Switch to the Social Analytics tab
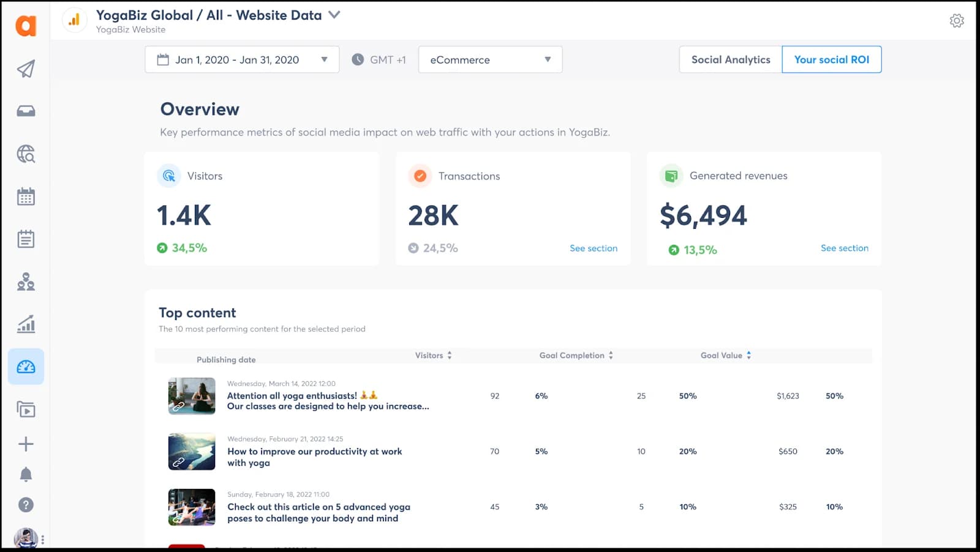This screenshot has width=980, height=552. [730, 59]
